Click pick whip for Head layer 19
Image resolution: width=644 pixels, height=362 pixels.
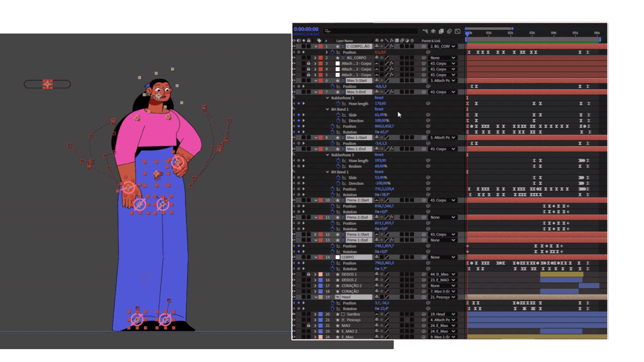pos(423,297)
